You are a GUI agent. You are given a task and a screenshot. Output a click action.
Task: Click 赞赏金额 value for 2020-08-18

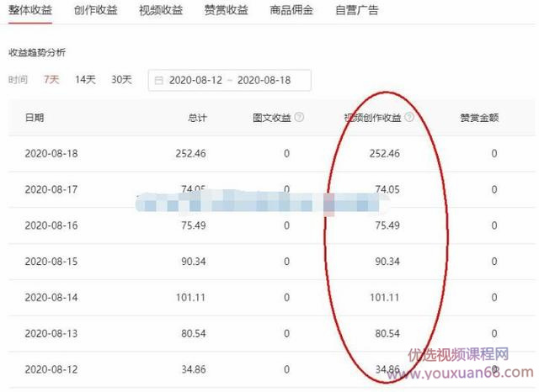pos(494,153)
